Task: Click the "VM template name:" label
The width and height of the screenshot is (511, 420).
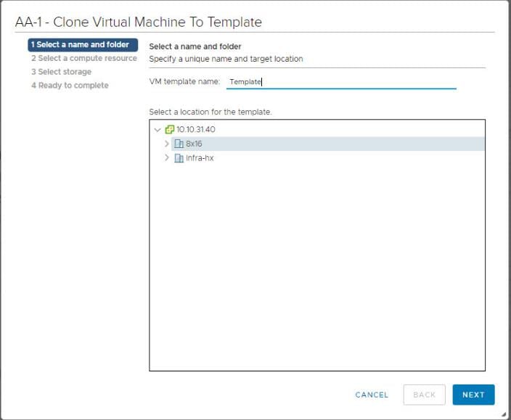Action: coord(184,82)
